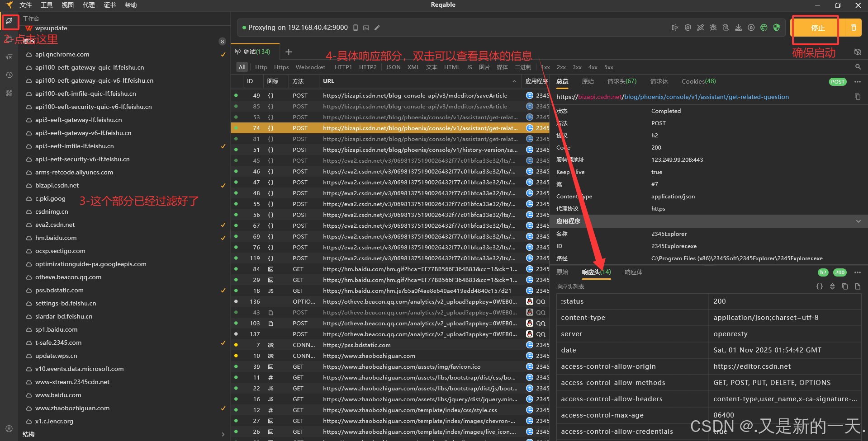
Task: Clear captured traffic with the trash button
Action: pos(854,28)
